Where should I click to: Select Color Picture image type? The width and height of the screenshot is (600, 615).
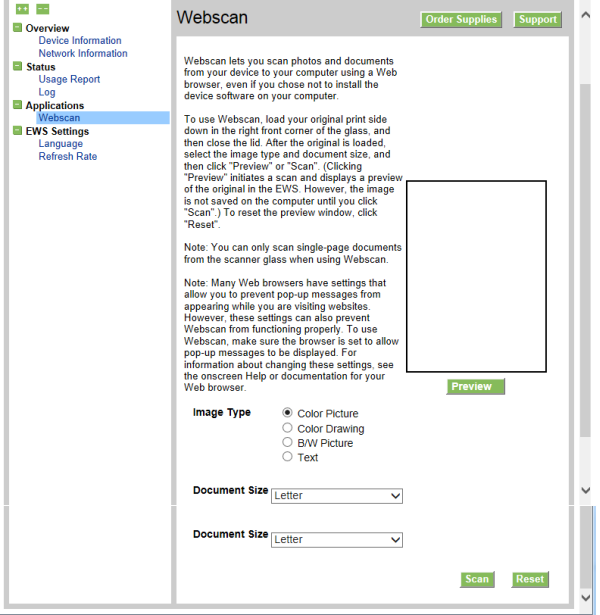pos(287,413)
